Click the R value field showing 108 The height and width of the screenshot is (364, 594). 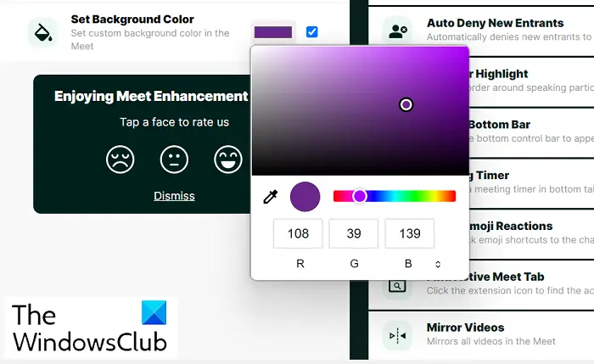click(298, 233)
